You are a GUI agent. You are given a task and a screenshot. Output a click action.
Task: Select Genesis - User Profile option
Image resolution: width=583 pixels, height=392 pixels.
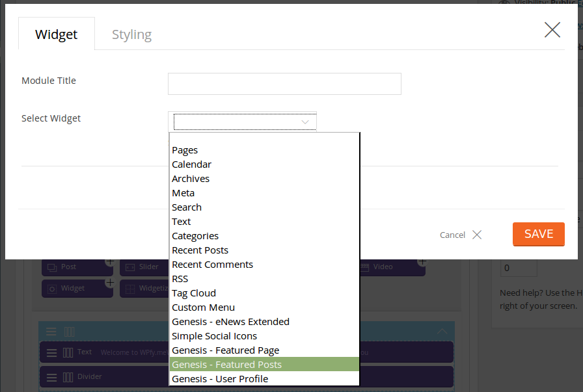coord(220,379)
